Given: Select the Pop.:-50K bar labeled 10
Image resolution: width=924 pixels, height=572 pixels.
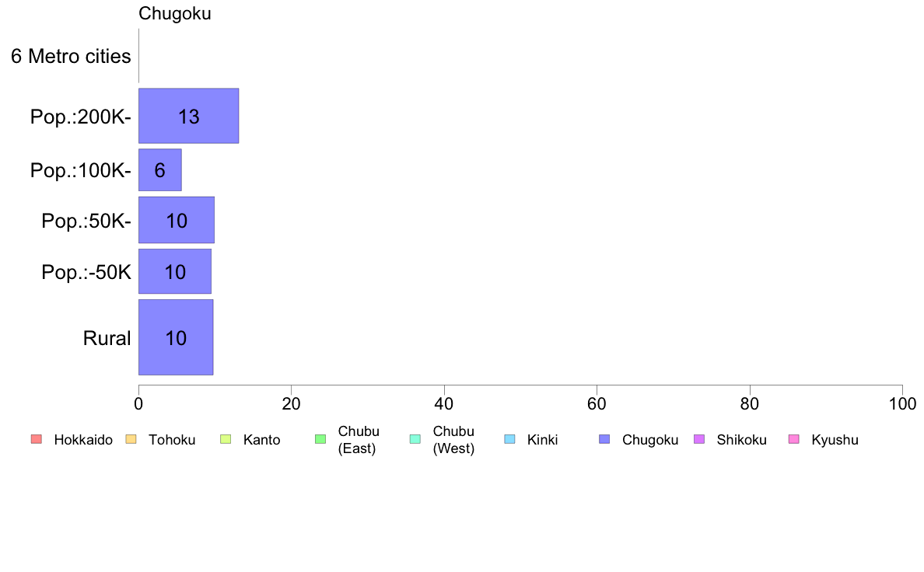Looking at the screenshot, I should point(175,271).
